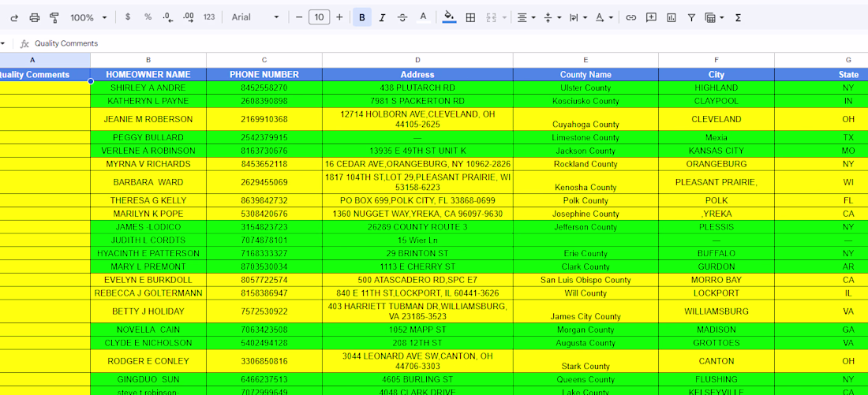The width and height of the screenshot is (868, 395).
Task: Select the Rockland County cell
Action: point(586,164)
